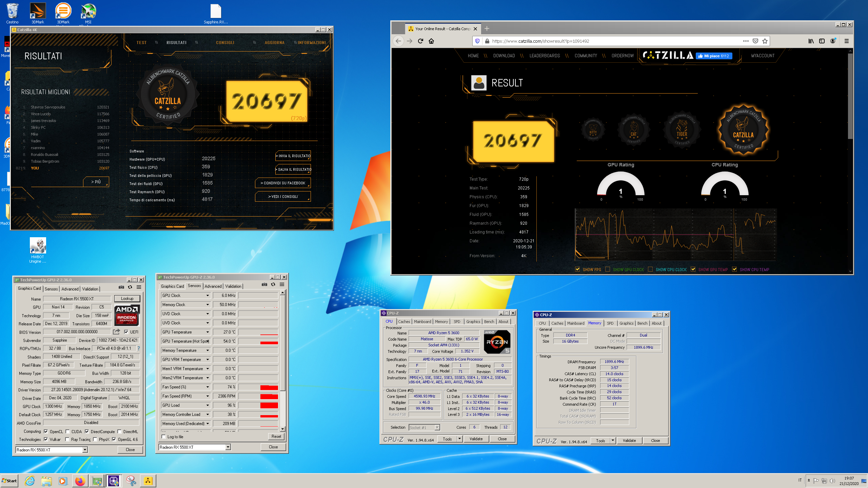The image size is (868, 488).
Task: Save page to Pocket icon
Action: tap(755, 41)
